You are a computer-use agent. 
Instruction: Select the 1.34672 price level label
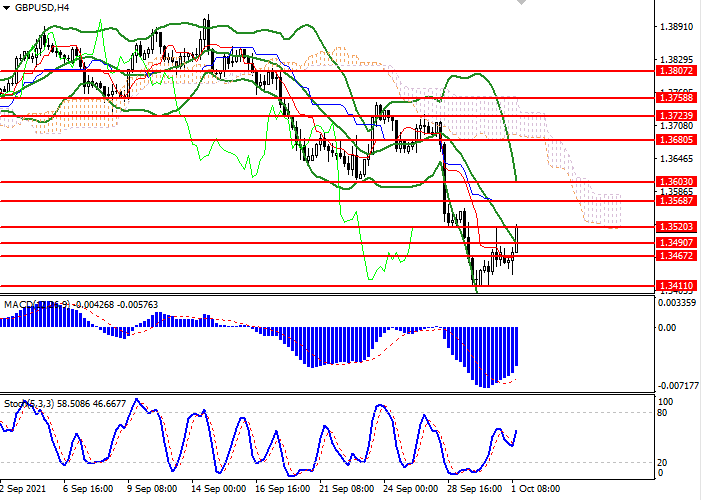[676, 256]
